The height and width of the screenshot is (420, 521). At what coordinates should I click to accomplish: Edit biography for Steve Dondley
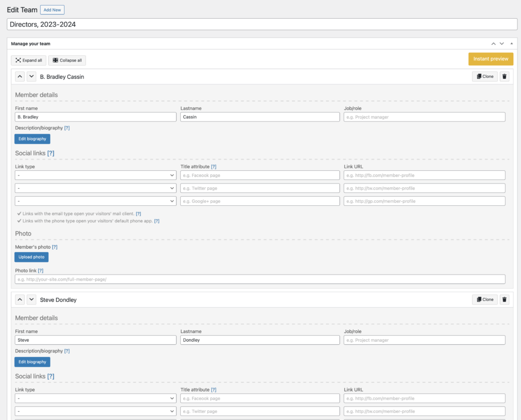[x=32, y=362]
